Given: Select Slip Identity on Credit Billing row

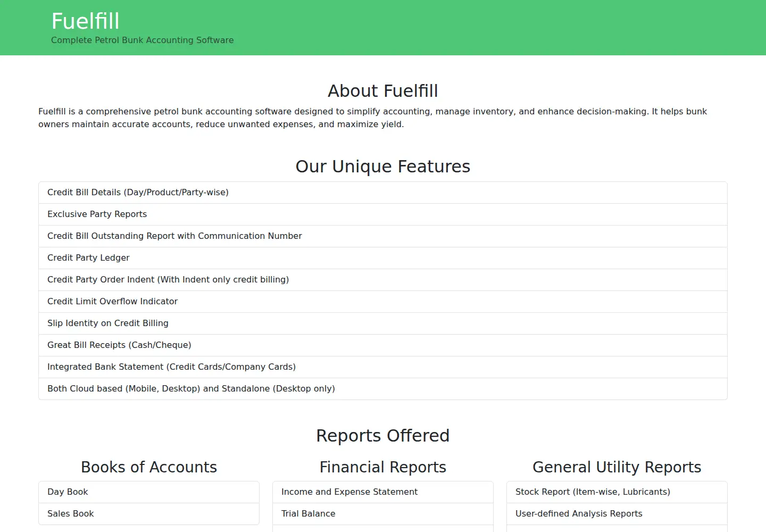Looking at the screenshot, I should 383,323.
